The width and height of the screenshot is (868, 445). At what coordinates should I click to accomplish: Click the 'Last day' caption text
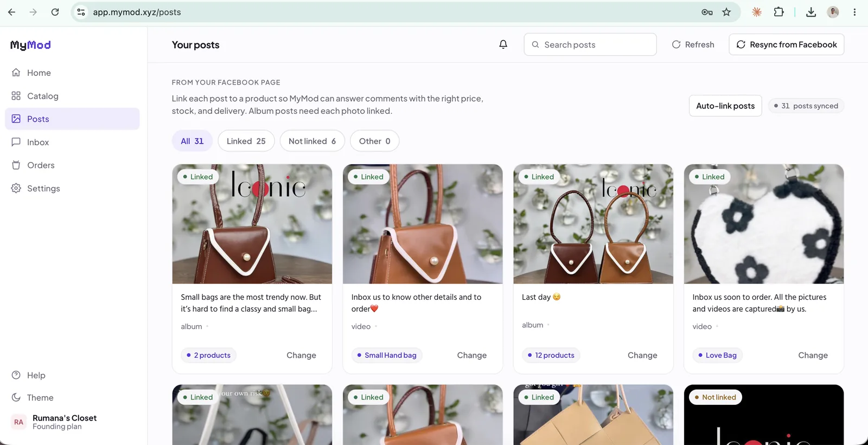(541, 297)
